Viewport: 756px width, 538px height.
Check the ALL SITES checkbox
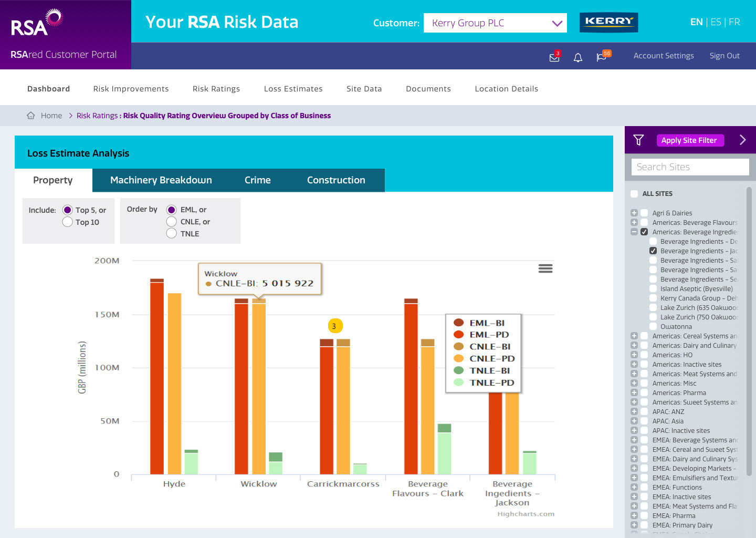[x=634, y=194]
